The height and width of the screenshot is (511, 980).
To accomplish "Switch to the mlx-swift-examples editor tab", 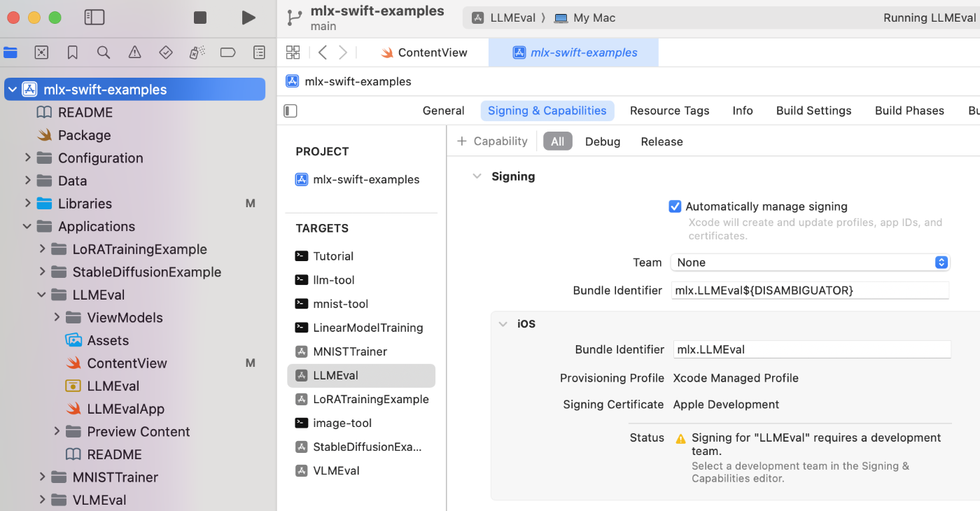I will (575, 52).
